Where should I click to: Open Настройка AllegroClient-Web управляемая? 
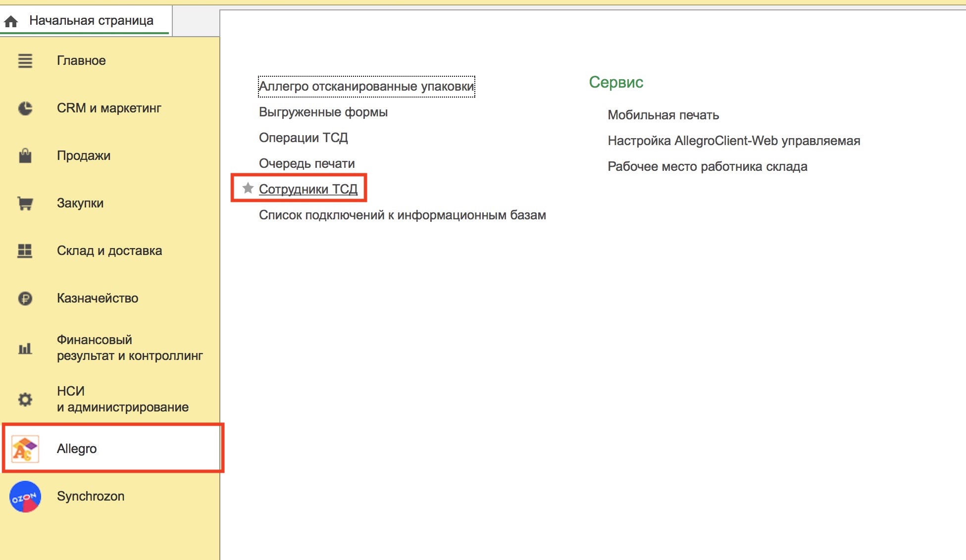(734, 141)
